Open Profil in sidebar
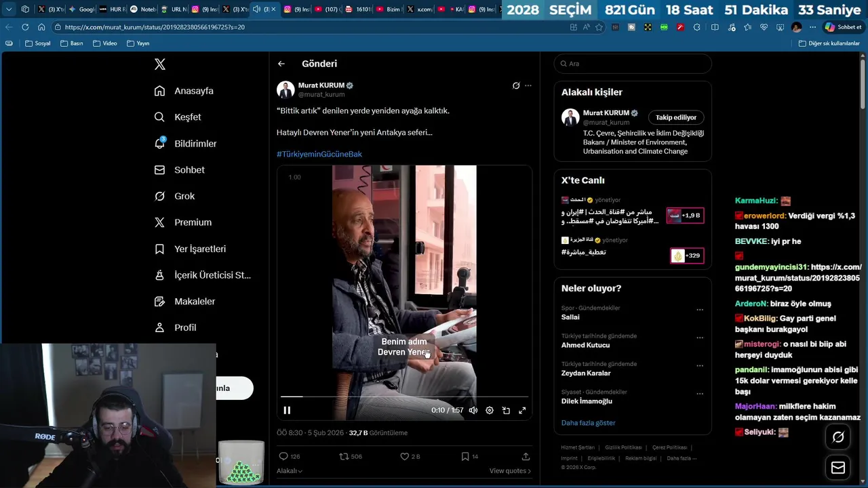This screenshot has width=868, height=488. pos(175,327)
